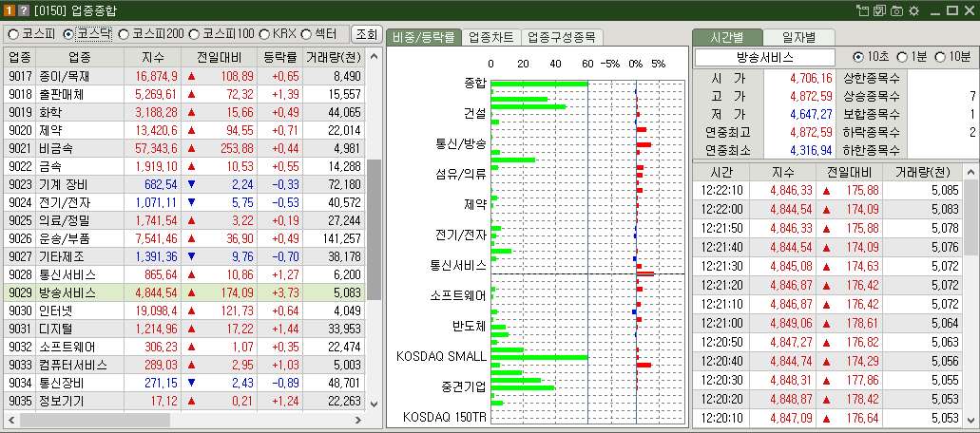Viewport: 980px width, 433px height.
Task: Select the 9017 종이/목재 row
Action: point(185,76)
